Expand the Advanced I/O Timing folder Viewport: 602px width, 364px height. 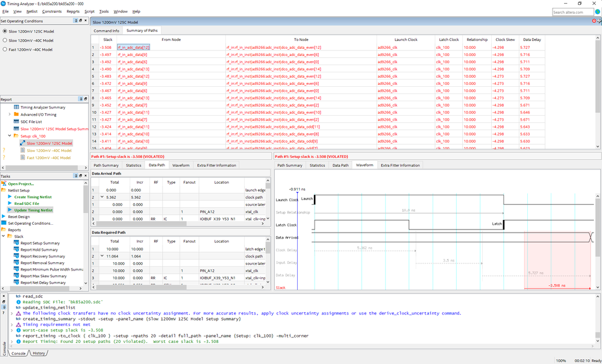coord(10,115)
